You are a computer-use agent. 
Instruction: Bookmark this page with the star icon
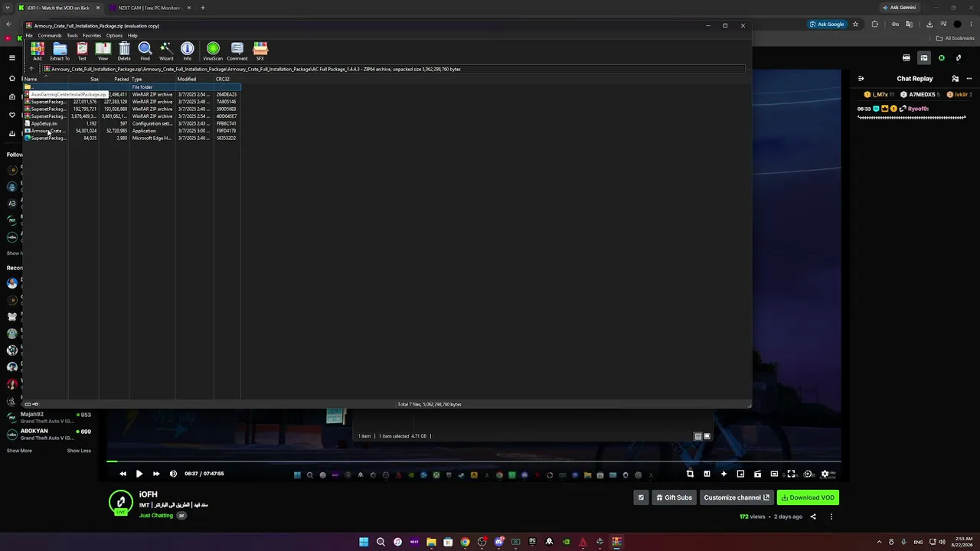855,24
